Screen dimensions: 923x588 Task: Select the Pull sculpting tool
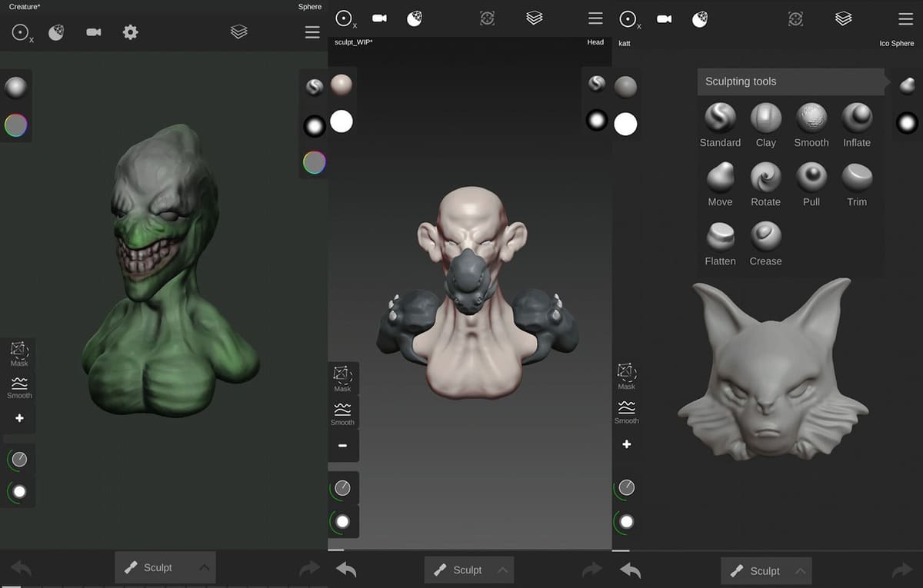pos(811,184)
